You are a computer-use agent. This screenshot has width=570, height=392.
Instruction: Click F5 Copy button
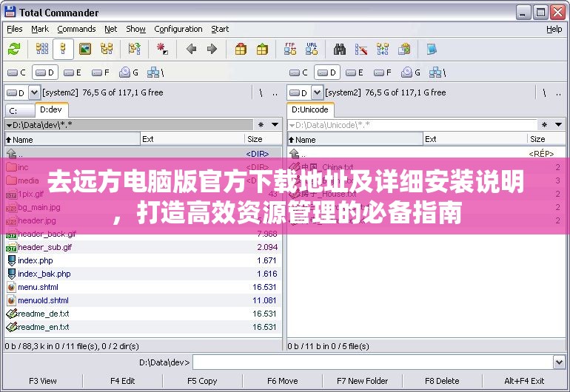tap(202, 381)
